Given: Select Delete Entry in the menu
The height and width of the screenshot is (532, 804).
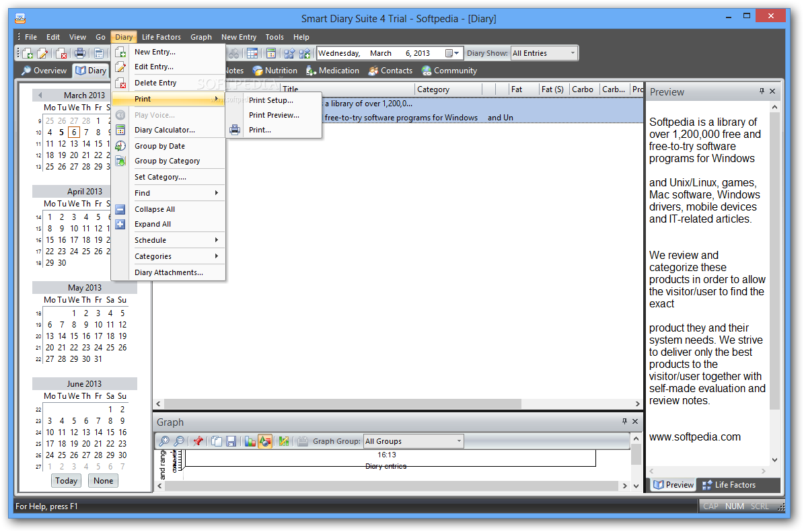Looking at the screenshot, I should [x=168, y=83].
